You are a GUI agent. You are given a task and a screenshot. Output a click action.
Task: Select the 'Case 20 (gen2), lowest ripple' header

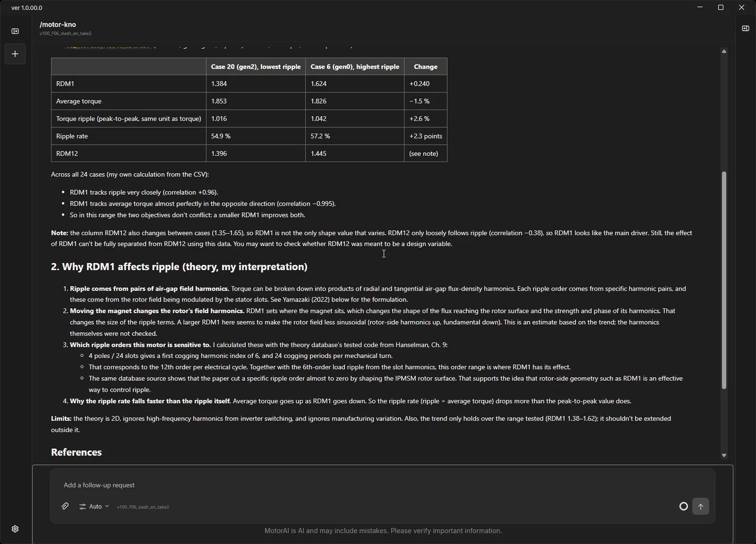(256, 67)
